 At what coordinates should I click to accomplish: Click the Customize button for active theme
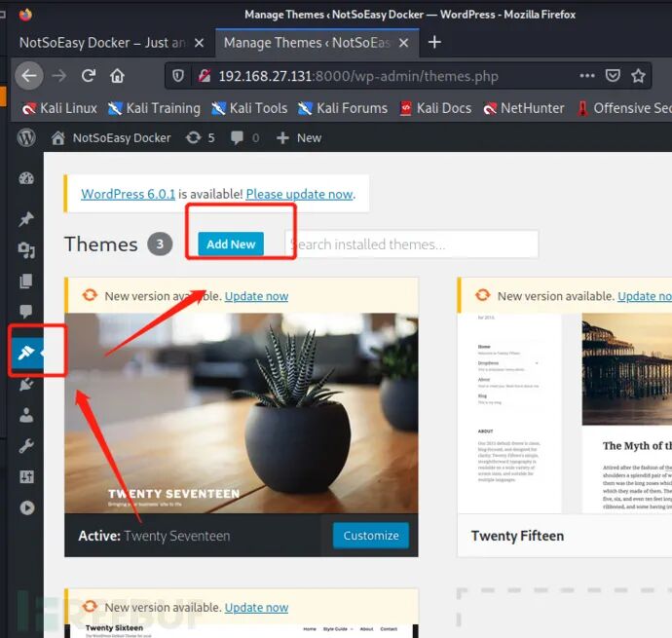pyautogui.click(x=371, y=535)
